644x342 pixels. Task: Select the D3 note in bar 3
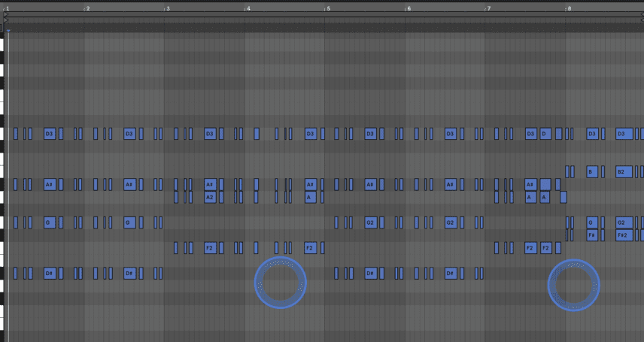(x=211, y=134)
